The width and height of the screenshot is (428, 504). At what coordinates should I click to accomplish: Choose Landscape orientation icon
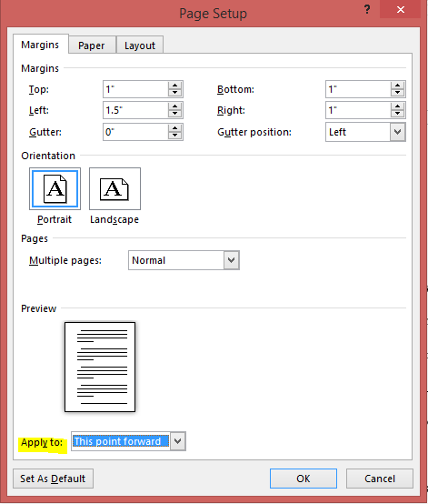[x=114, y=188]
